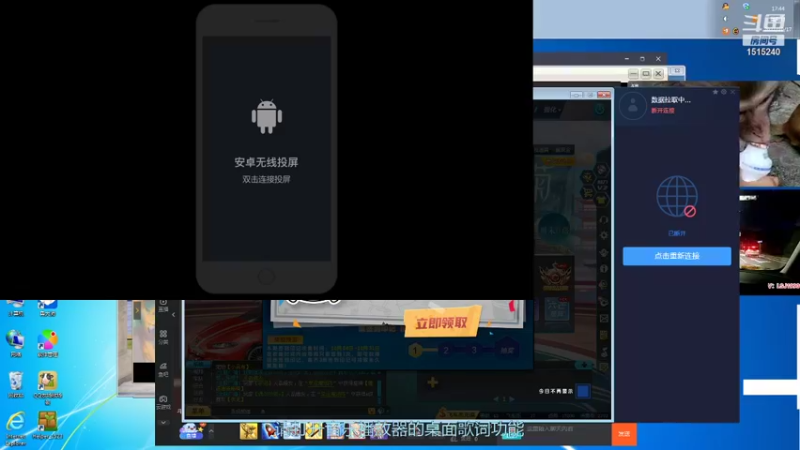Select the rocket gift icon

tap(270, 431)
